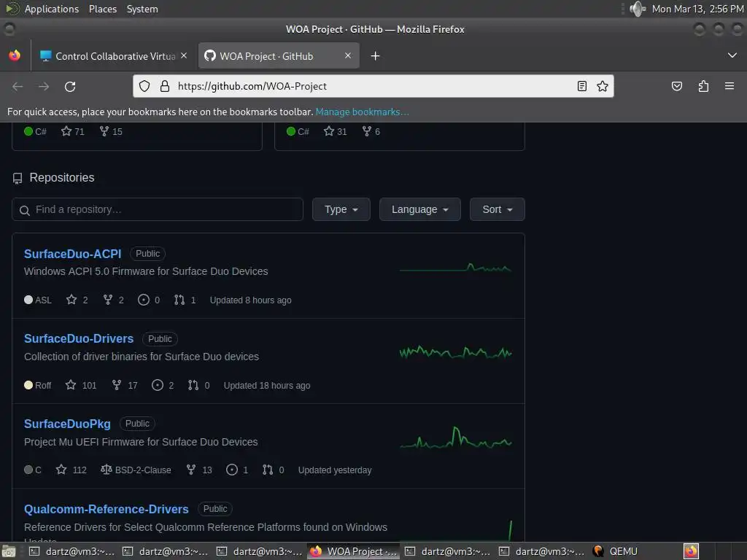The image size is (747, 560).
Task: Open SurfaceDuo-ACPI activity sparkline graph
Action: pos(455,268)
